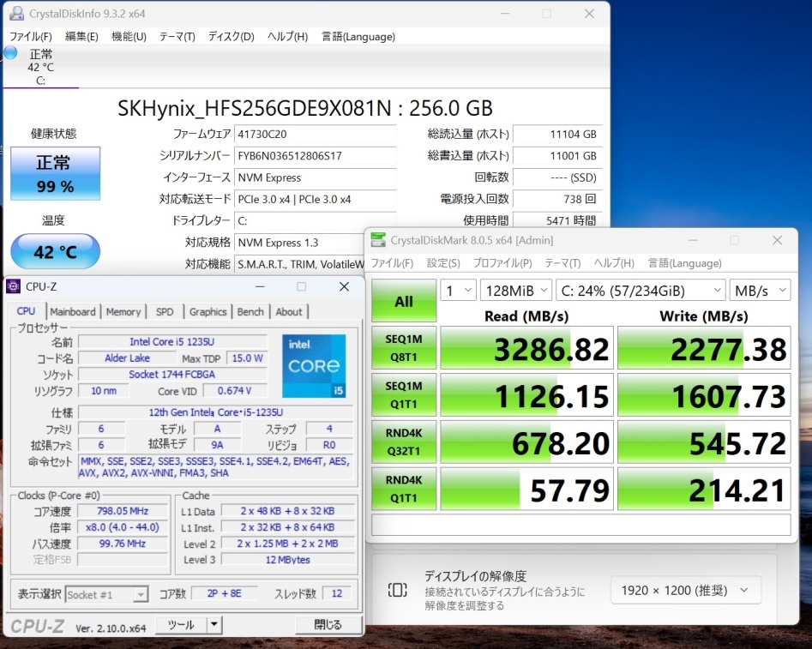
Task: Click the RND4K Q1T1 read result 57.79
Action: click(x=526, y=489)
